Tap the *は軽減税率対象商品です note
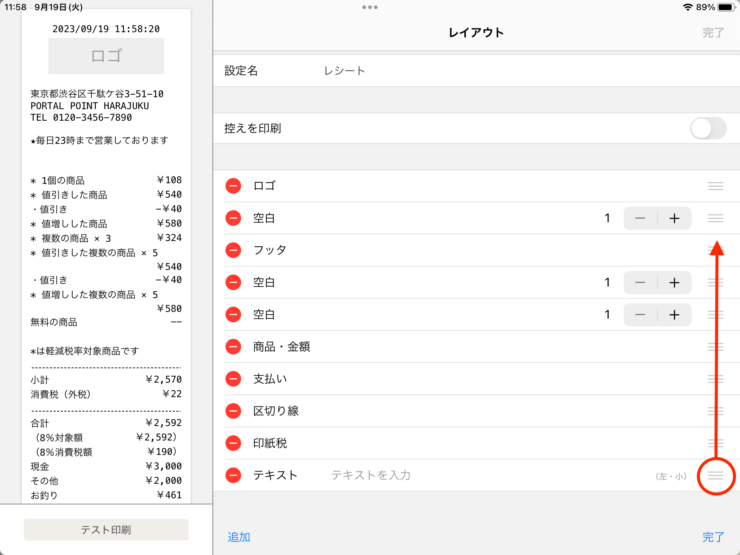 84,351
